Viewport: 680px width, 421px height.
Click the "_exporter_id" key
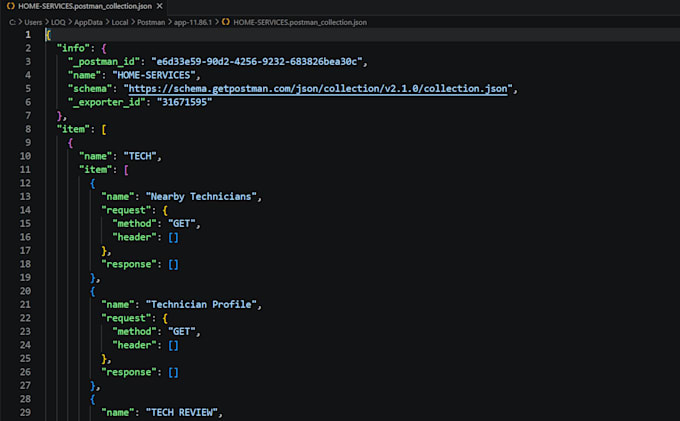tap(106, 102)
